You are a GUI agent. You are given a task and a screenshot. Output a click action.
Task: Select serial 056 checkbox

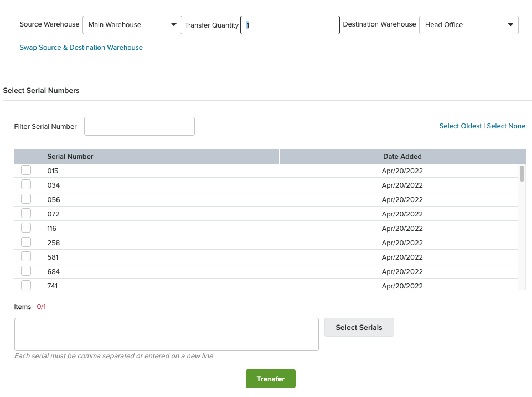(26, 199)
